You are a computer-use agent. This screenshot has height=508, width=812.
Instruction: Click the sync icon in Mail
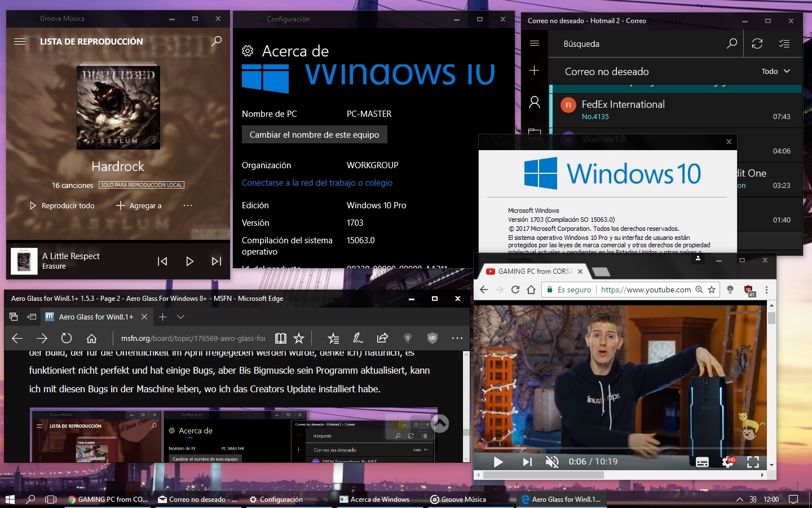point(757,43)
